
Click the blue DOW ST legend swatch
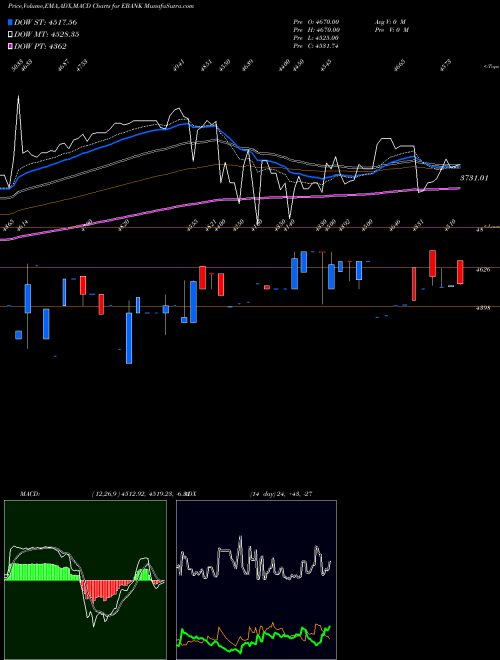pos(10,22)
